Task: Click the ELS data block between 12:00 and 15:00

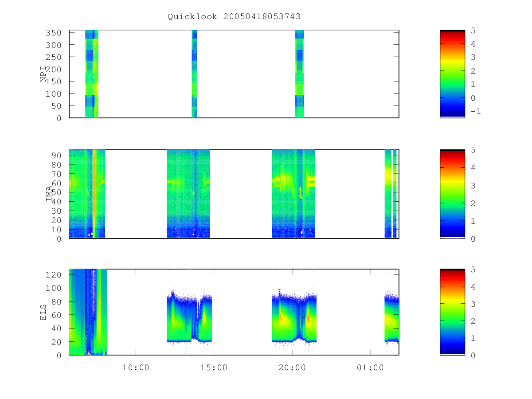Action: [189, 317]
